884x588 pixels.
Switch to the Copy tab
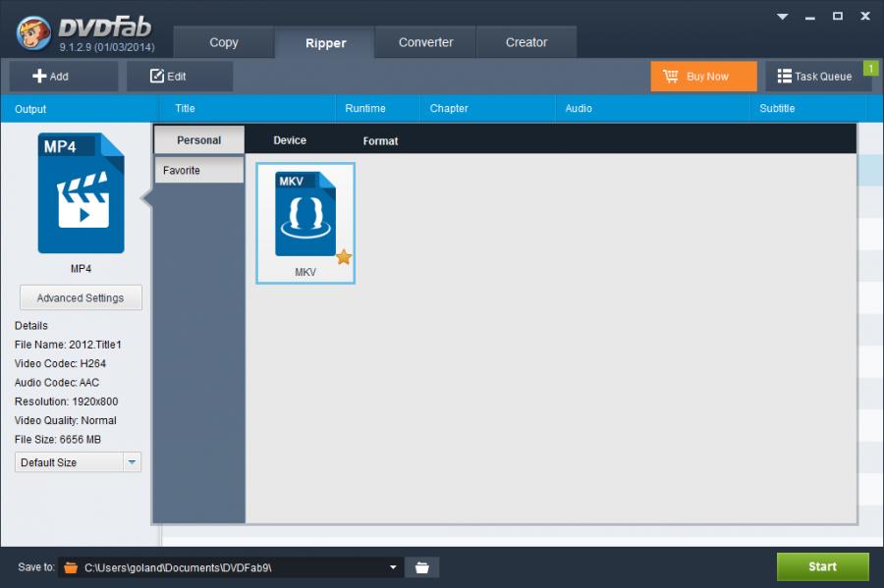[x=224, y=42]
